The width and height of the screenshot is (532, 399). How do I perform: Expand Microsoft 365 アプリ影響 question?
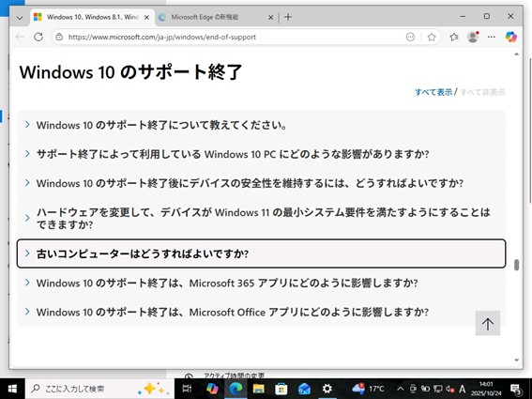(261, 283)
